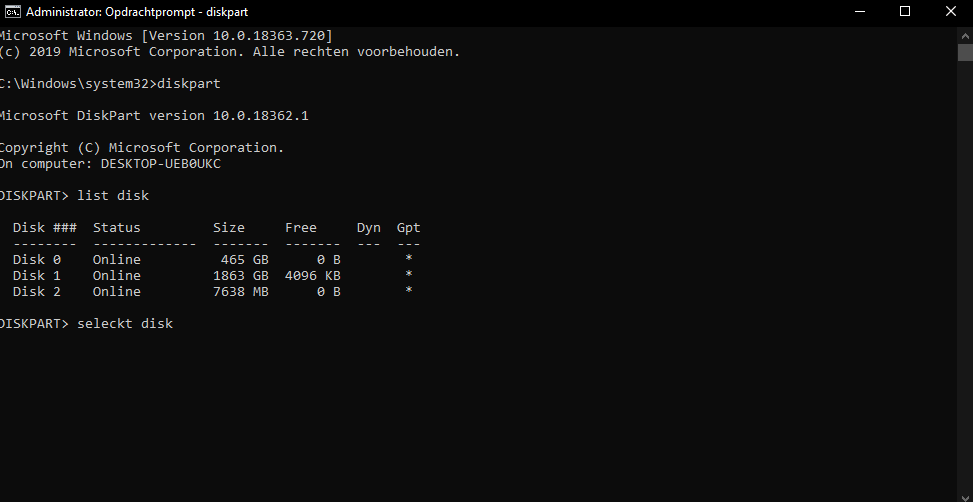Screen dimensions: 973x502
Task: Click the Gpt asterisk for Disk 2
Action: pos(408,290)
